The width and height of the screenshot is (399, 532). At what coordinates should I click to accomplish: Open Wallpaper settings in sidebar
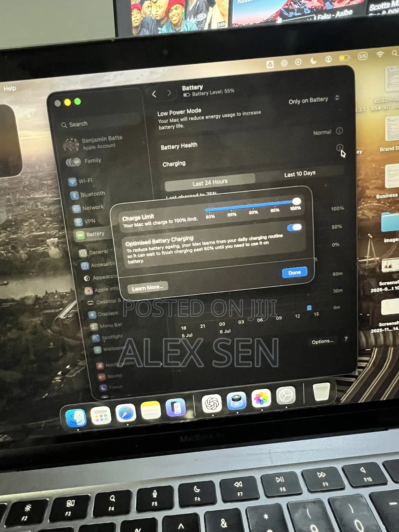pyautogui.click(x=110, y=349)
